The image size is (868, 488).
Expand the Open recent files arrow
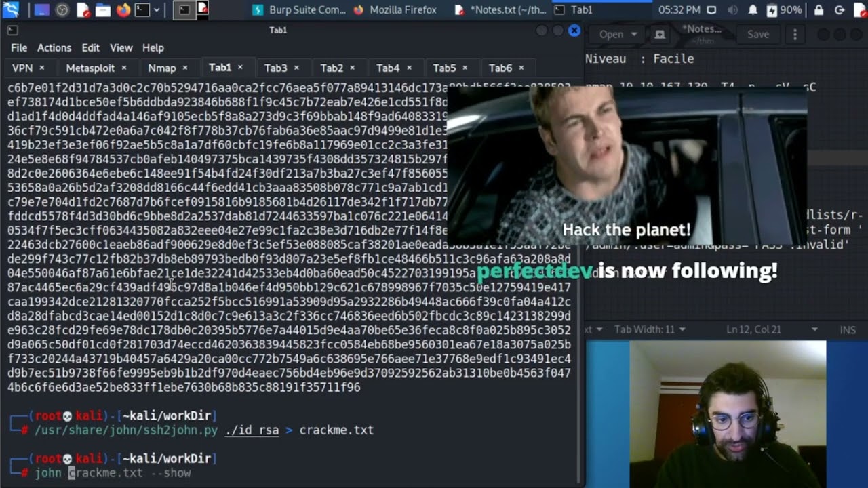[x=634, y=35]
